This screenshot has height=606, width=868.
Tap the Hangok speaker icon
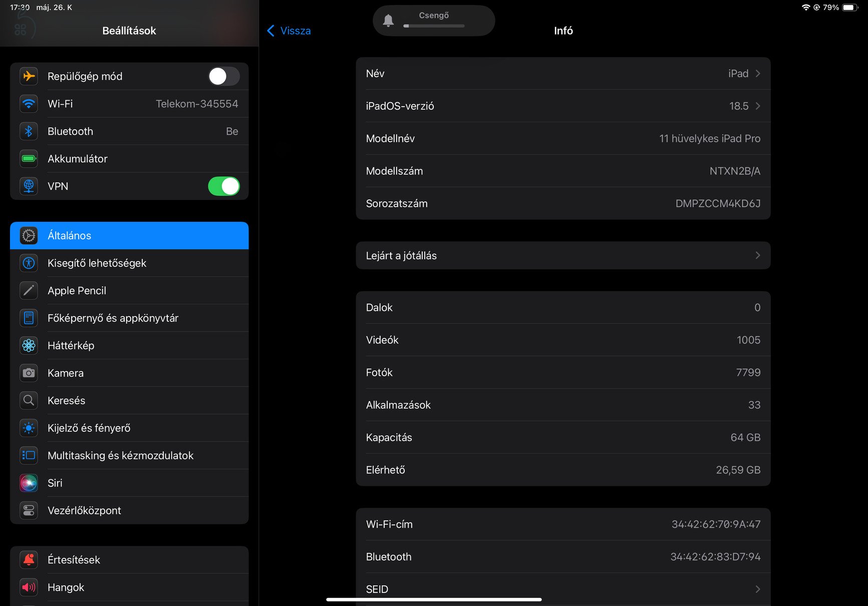coord(29,587)
